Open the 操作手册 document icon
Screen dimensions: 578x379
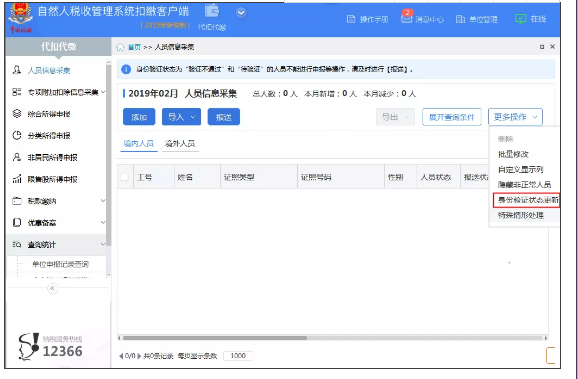[351, 19]
